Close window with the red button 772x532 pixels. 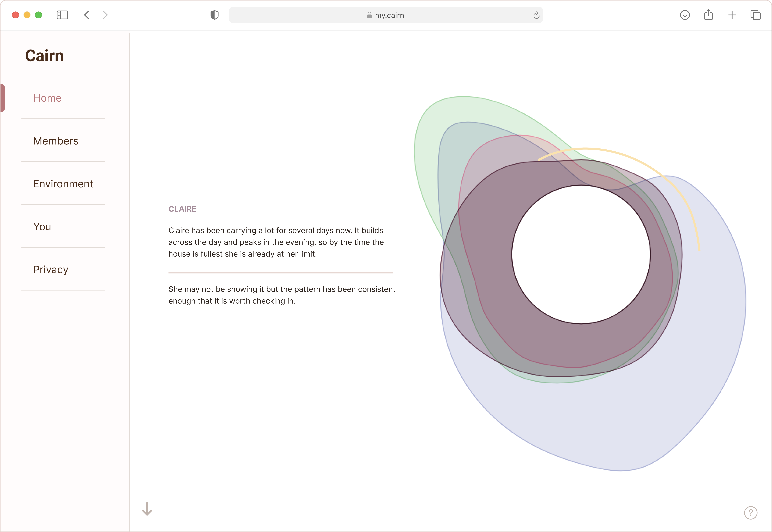15,15
